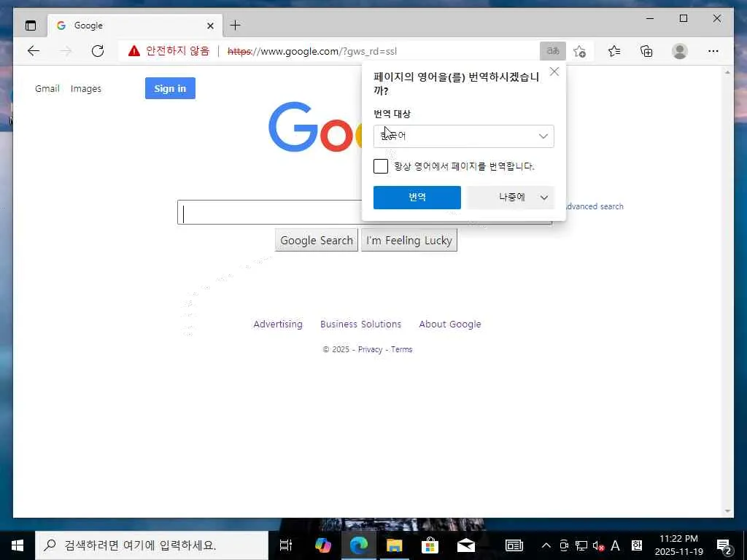
Task: Click the page scrollbar up arrow
Action: (x=727, y=72)
